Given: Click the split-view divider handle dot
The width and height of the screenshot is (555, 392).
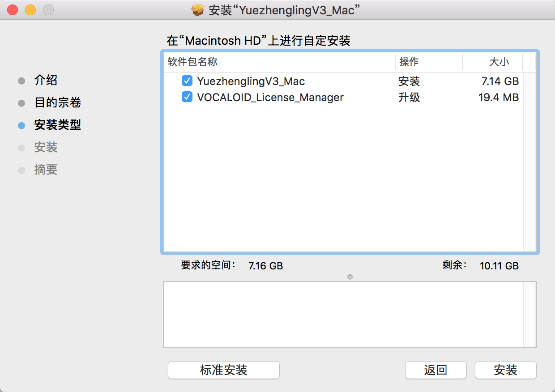Looking at the screenshot, I should [350, 277].
